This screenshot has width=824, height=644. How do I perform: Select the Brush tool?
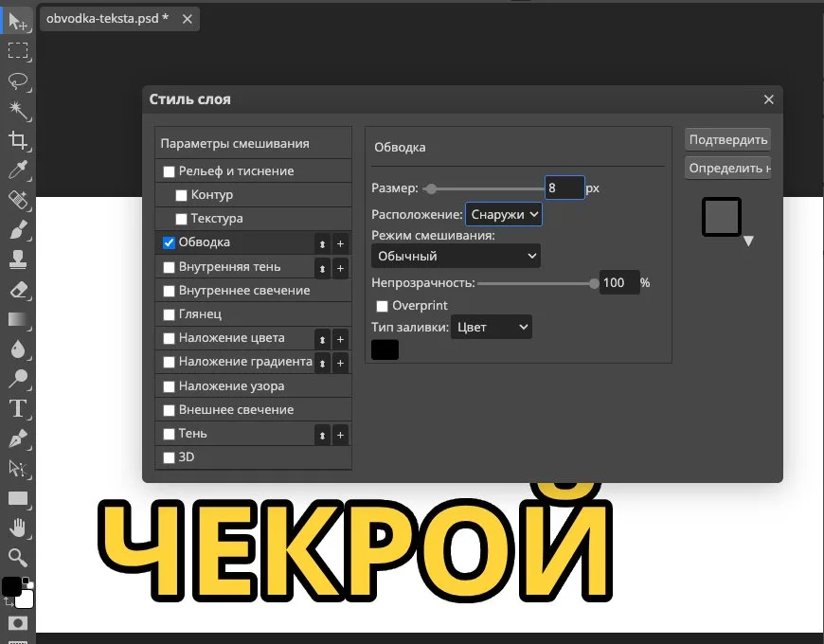(17, 230)
